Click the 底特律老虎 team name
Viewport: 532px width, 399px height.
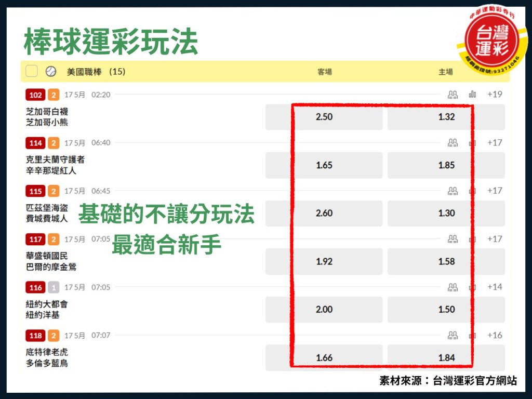[x=47, y=353]
